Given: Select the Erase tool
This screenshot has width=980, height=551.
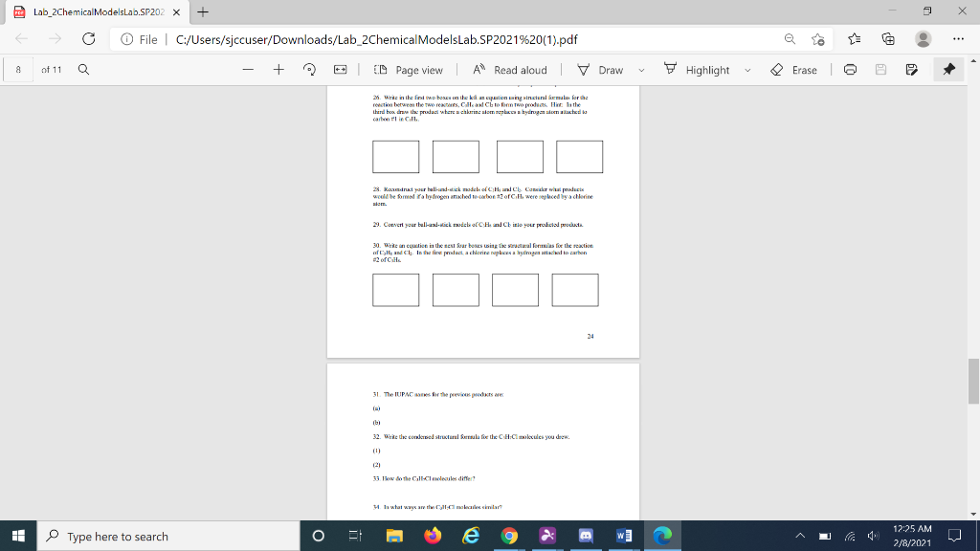Looking at the screenshot, I should click(793, 69).
